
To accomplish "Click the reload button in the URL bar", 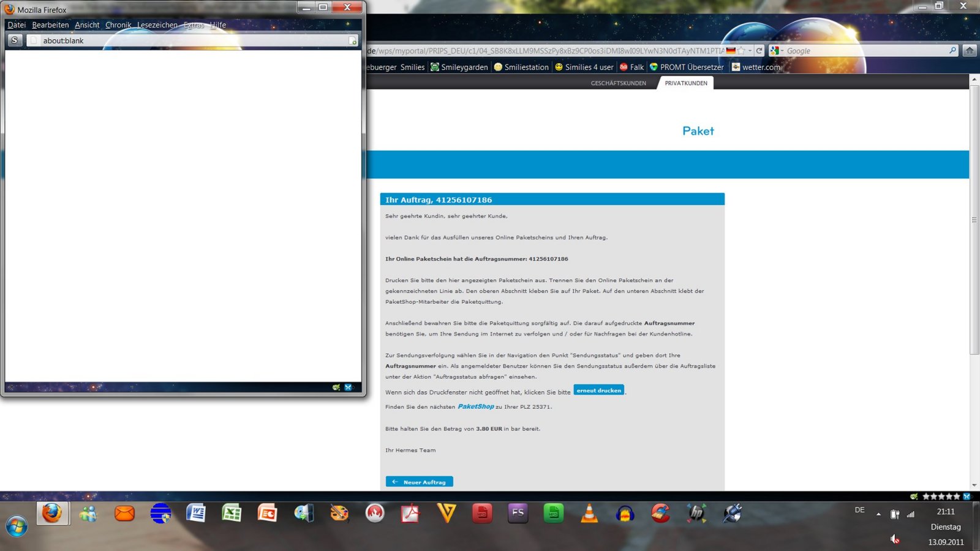I will [759, 51].
